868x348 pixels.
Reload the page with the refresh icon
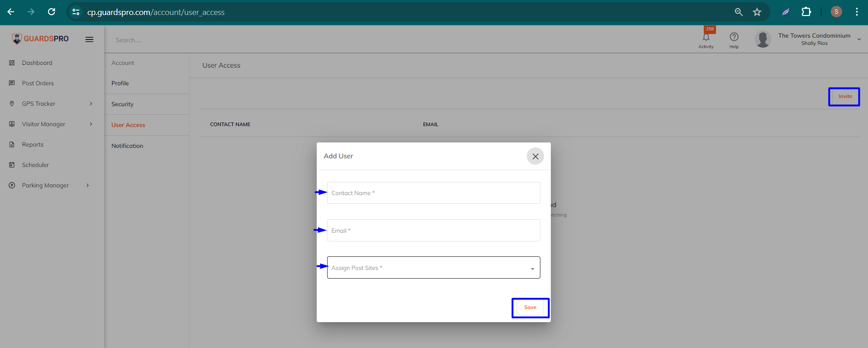pos(52,12)
